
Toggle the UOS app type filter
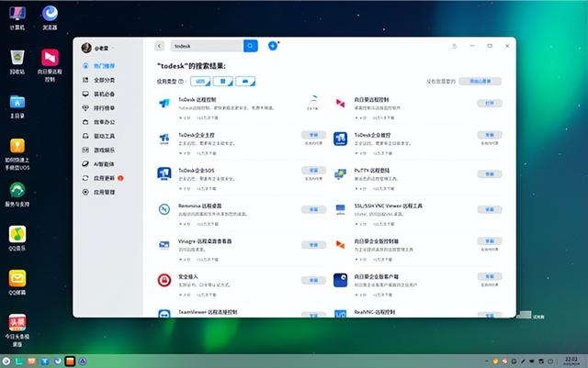tap(200, 82)
